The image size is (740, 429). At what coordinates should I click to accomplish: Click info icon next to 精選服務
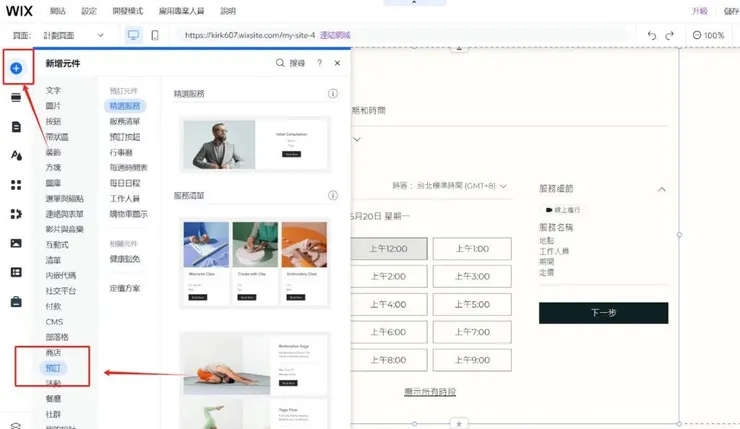point(333,93)
